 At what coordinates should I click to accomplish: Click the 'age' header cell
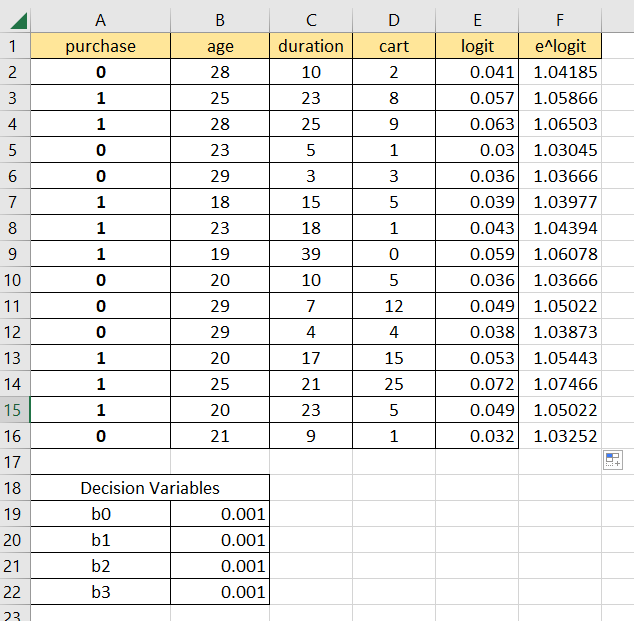click(x=220, y=46)
